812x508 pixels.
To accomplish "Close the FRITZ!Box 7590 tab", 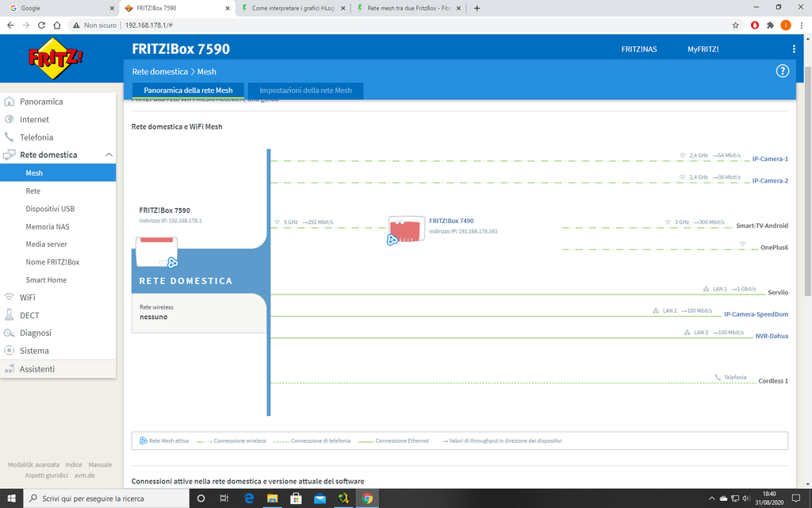I will tap(228, 8).
